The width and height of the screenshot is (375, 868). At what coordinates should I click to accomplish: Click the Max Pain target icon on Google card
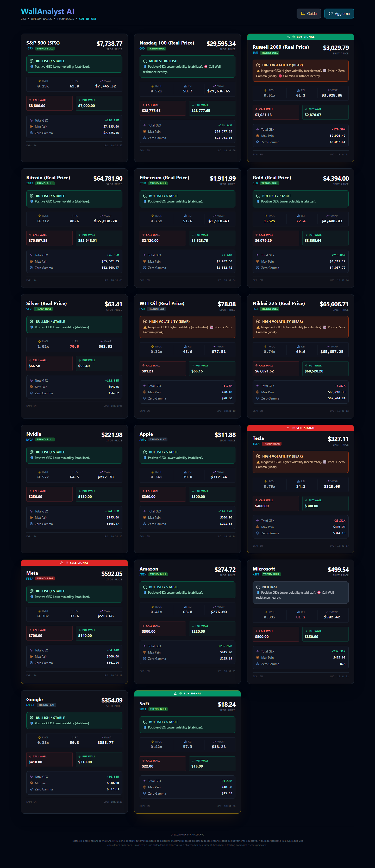31,783
